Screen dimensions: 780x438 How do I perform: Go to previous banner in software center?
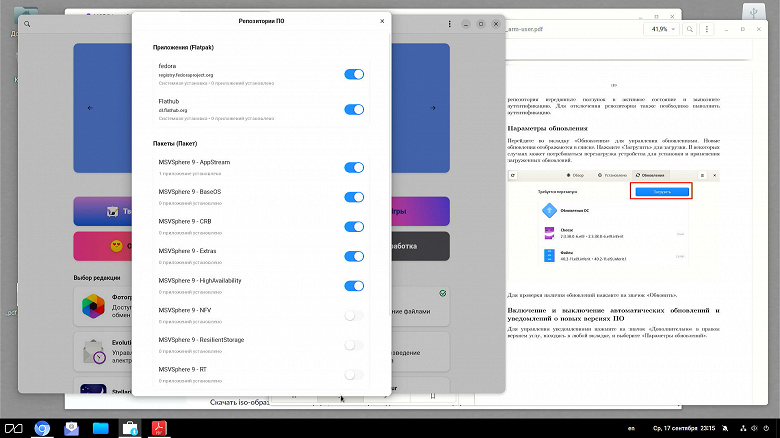click(x=90, y=108)
